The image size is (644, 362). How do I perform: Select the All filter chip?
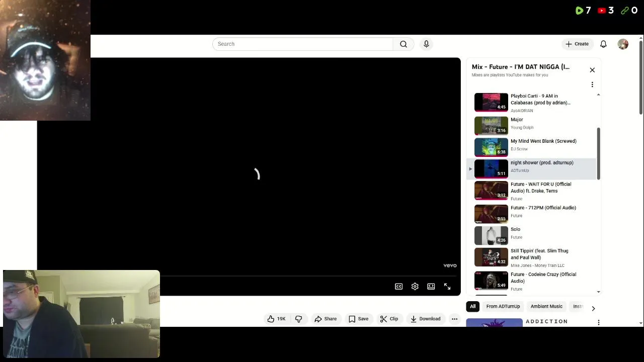tap(472, 306)
